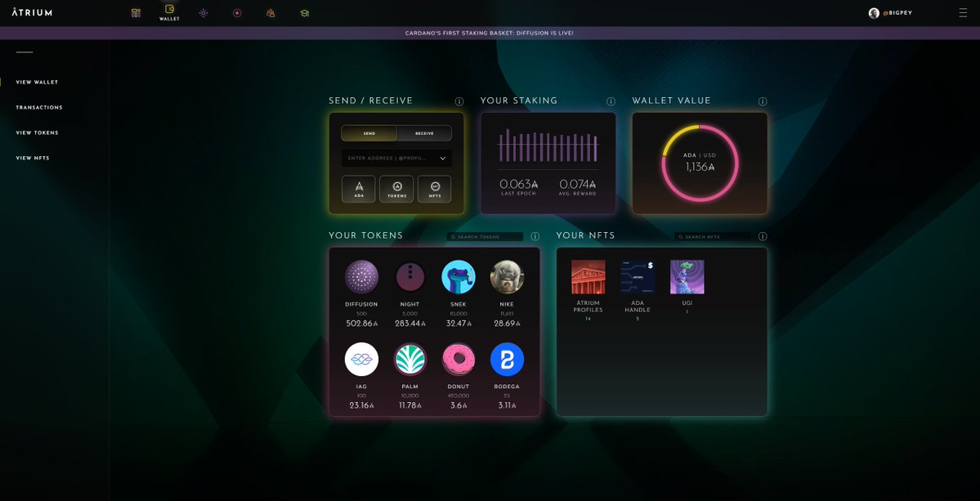Image resolution: width=980 pixels, height=501 pixels.
Task: Choose Tokens asset to send
Action: click(396, 190)
